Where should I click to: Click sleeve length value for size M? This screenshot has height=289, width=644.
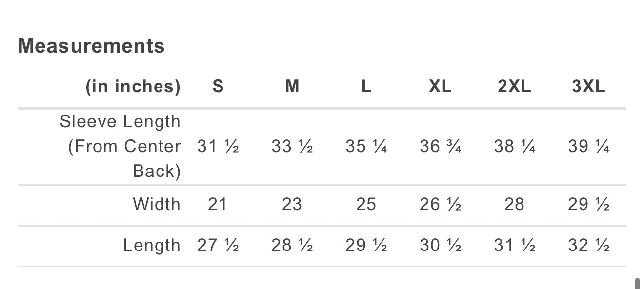pos(292,146)
